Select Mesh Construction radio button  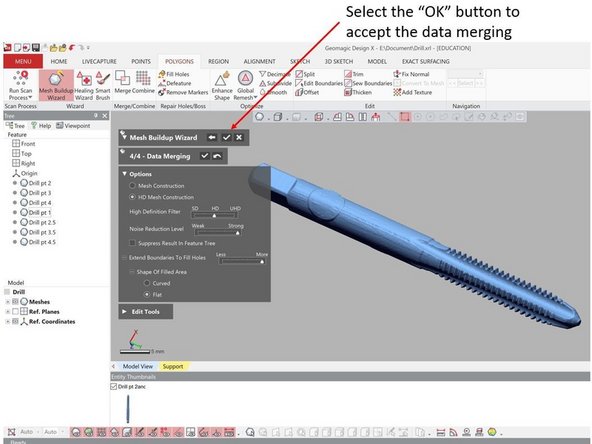[x=132, y=185]
